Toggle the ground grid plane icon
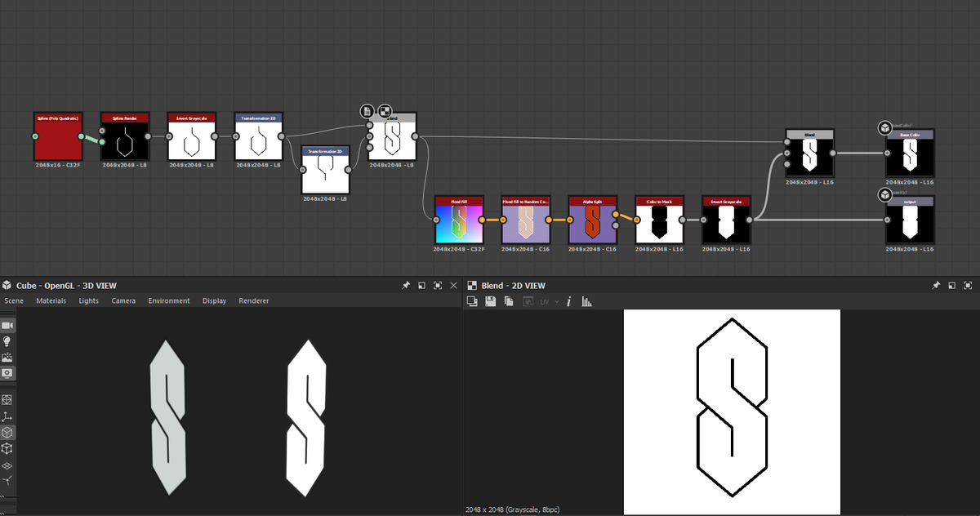This screenshot has width=980, height=516. click(7, 465)
